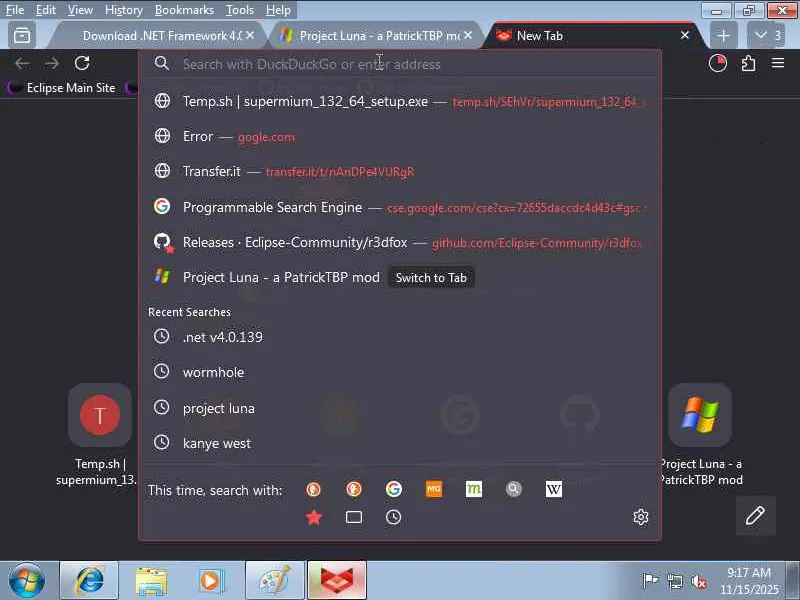This screenshot has width=800, height=600.
Task: Search this time with orange MG engine
Action: [434, 489]
